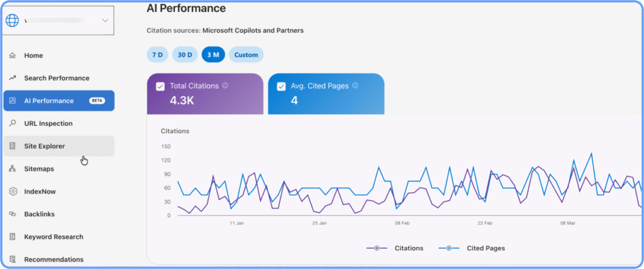The image size is (644, 269).
Task: Click the Home house icon in sidebar
Action: pos(13,55)
